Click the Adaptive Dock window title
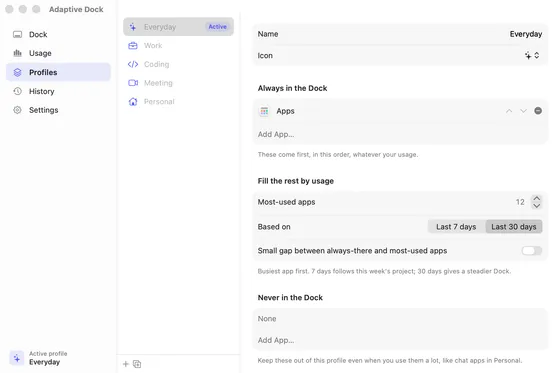The width and height of the screenshot is (560, 373). pyautogui.click(x=76, y=9)
